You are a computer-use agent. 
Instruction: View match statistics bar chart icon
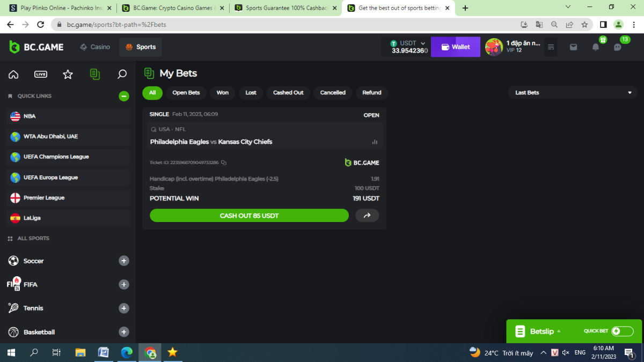(x=375, y=142)
